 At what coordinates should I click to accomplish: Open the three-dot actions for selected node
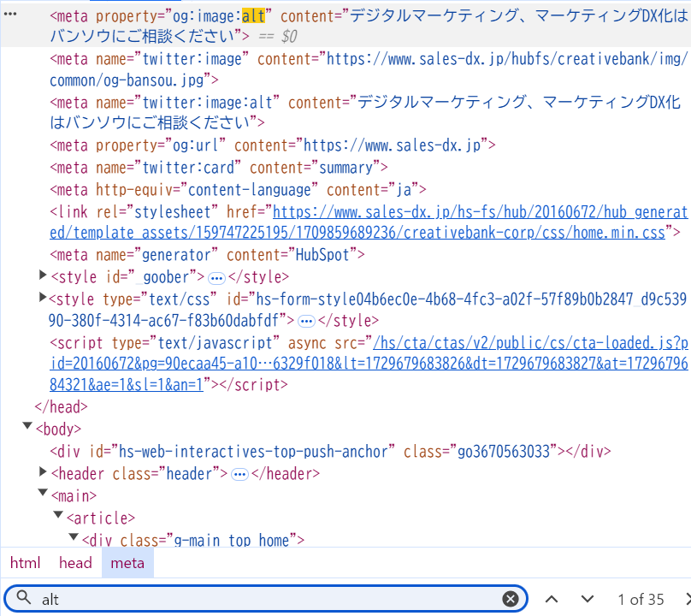click(x=10, y=14)
